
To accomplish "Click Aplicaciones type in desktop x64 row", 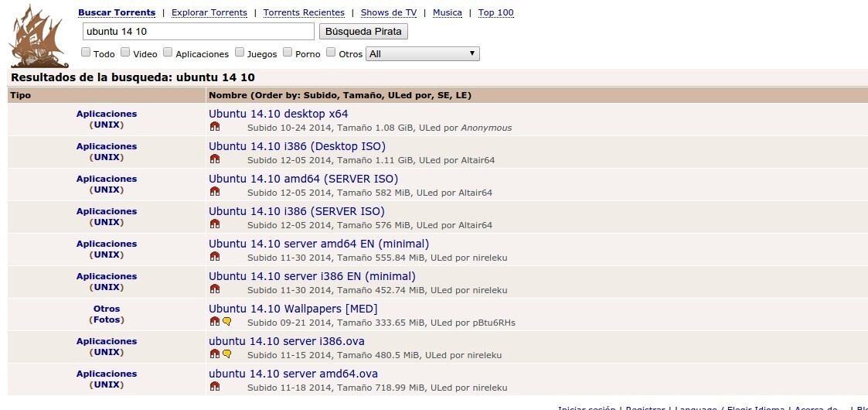I will click(x=107, y=114).
